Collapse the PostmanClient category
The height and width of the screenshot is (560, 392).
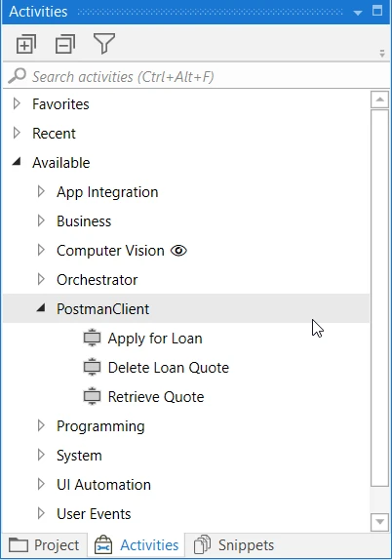(41, 307)
